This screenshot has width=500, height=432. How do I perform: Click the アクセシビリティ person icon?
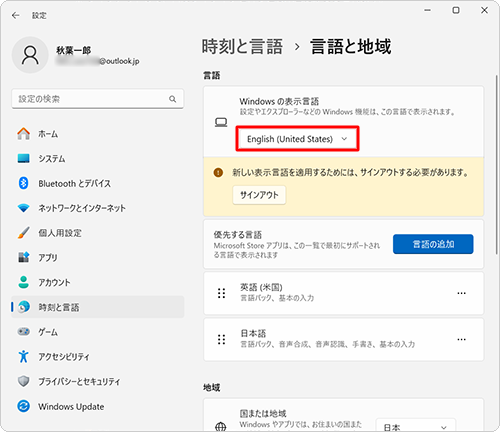[23, 356]
